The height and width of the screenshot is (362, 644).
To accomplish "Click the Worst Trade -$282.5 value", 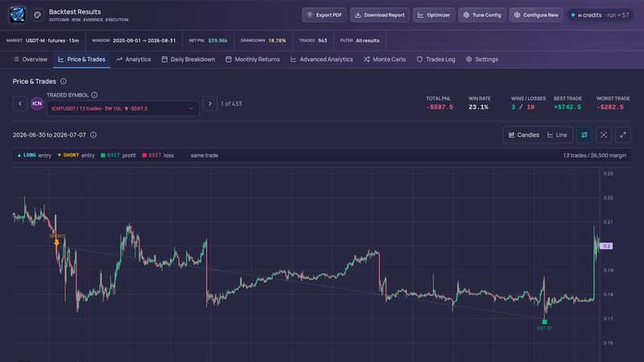I will [610, 107].
